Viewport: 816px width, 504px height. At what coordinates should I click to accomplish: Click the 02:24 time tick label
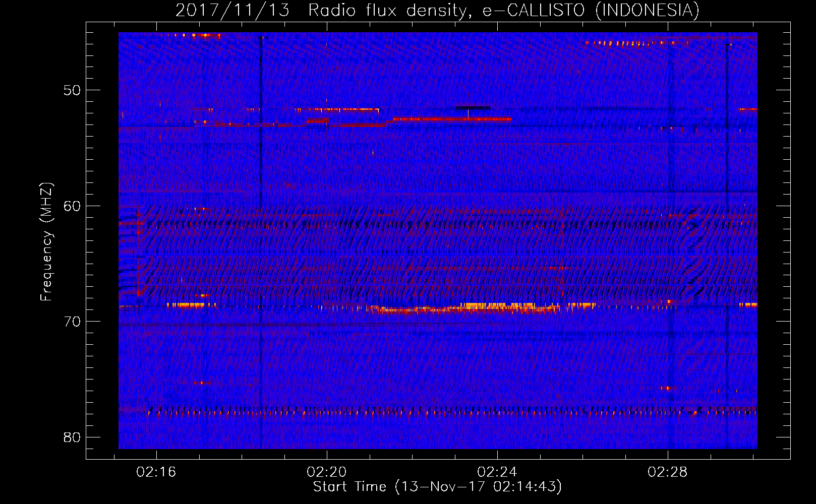pos(497,472)
